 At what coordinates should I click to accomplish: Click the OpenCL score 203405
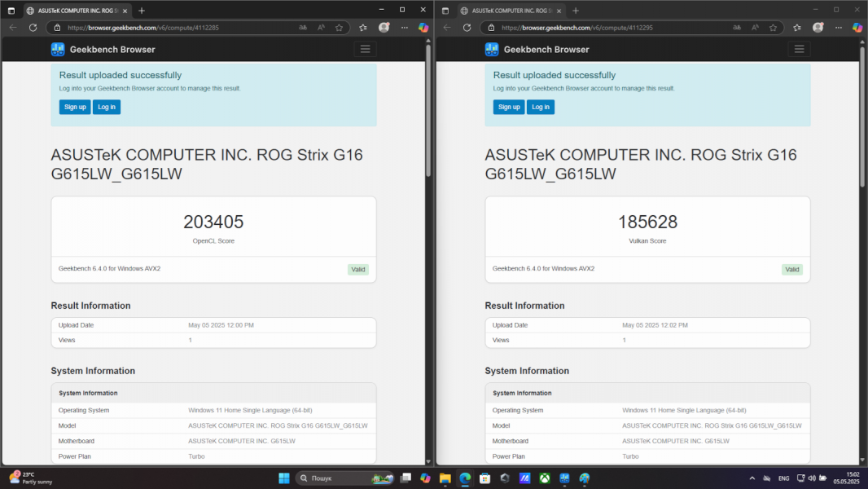point(213,222)
